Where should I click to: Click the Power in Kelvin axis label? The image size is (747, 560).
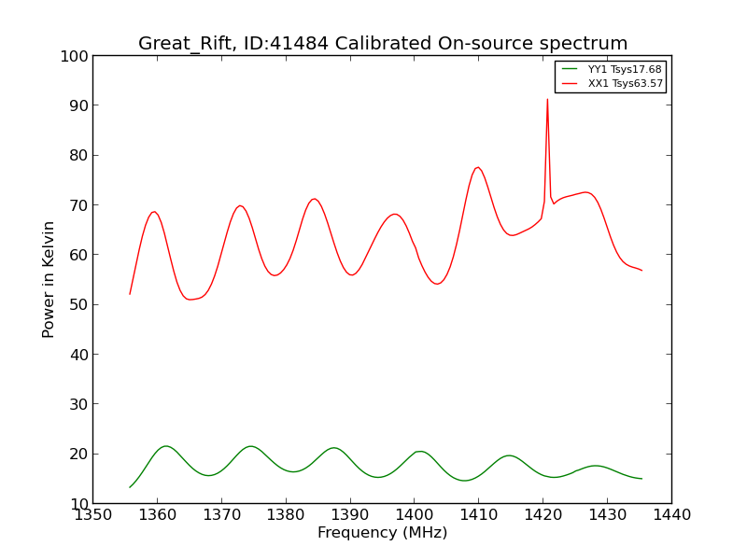click(49, 279)
